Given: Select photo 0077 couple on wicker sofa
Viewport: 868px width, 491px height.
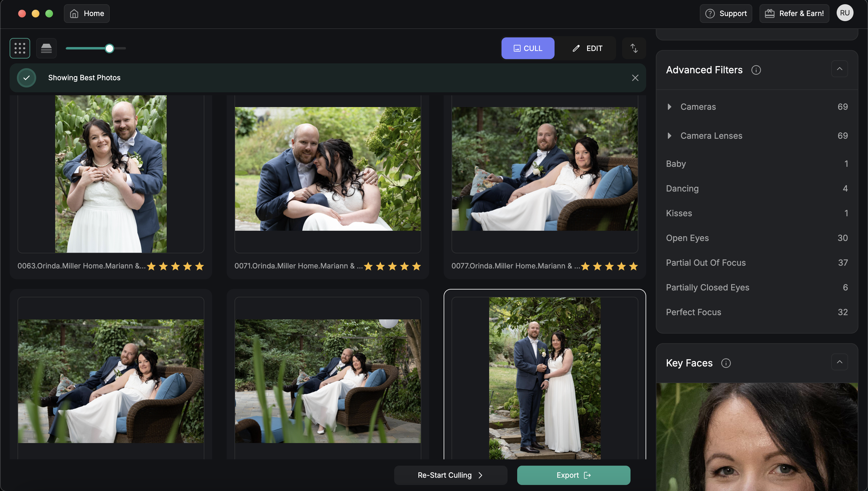Looking at the screenshot, I should tap(545, 169).
